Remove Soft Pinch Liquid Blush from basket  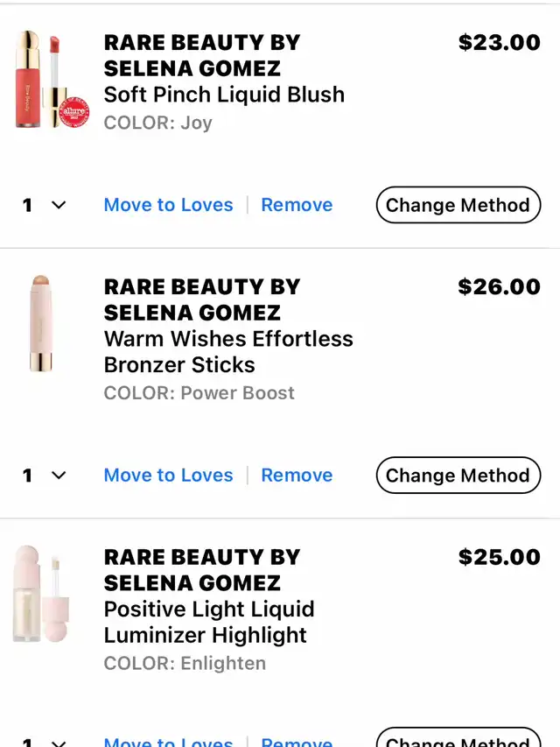(297, 205)
